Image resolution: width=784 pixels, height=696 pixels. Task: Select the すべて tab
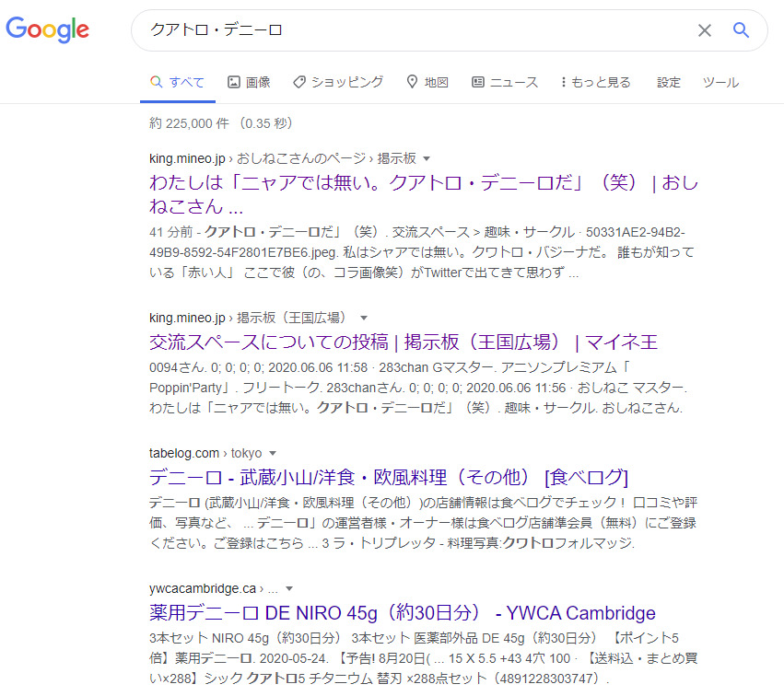[178, 83]
